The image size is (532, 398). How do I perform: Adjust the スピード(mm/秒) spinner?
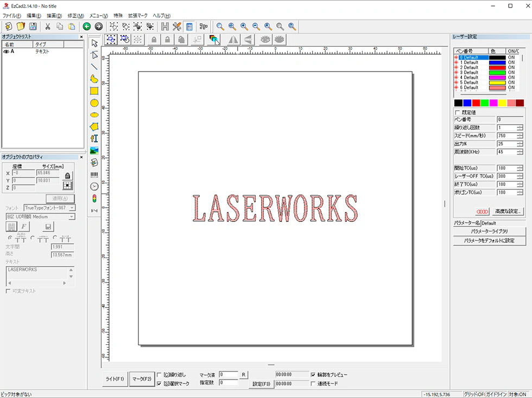coord(520,136)
